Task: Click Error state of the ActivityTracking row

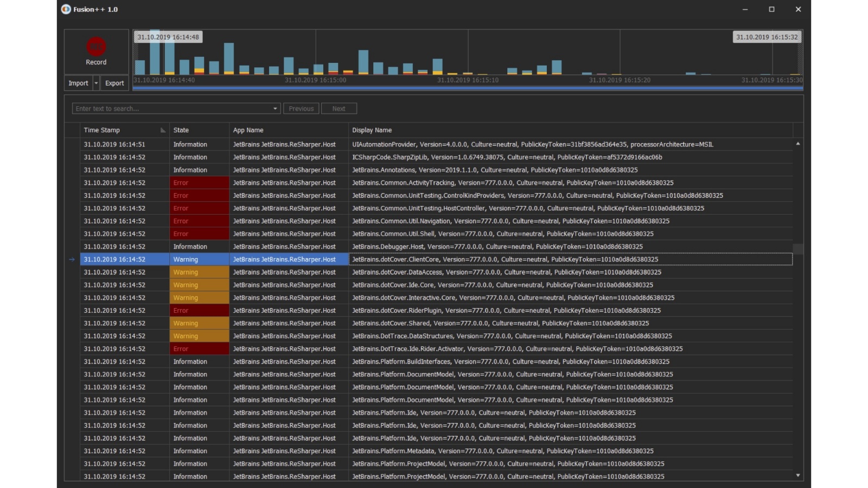Action: (x=199, y=183)
